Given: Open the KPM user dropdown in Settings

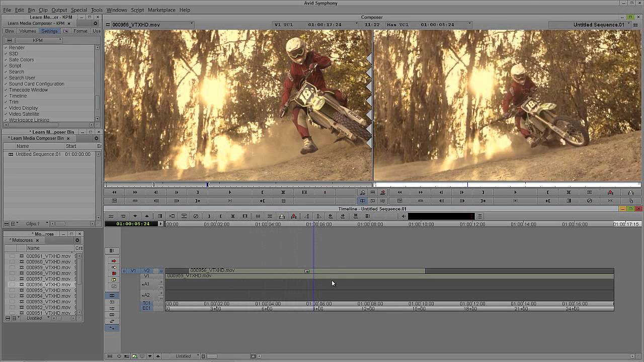Looking at the screenshot, I should coord(40,40).
